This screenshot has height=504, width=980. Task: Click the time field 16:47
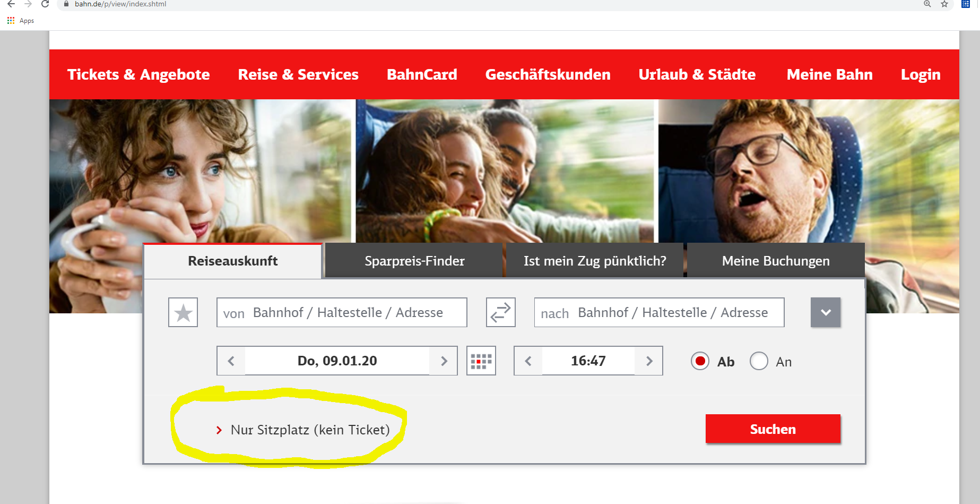(588, 361)
